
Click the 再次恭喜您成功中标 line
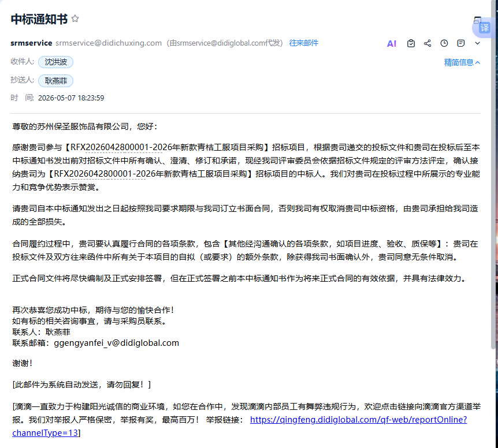tap(94, 309)
